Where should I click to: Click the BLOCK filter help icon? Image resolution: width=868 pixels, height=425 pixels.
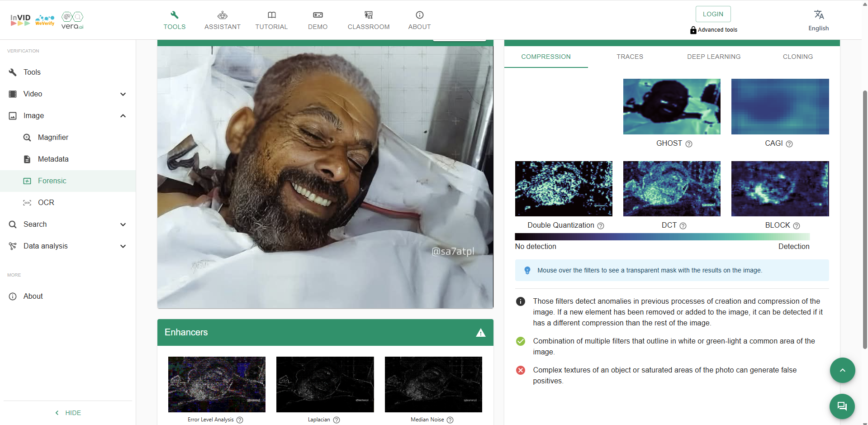(797, 226)
